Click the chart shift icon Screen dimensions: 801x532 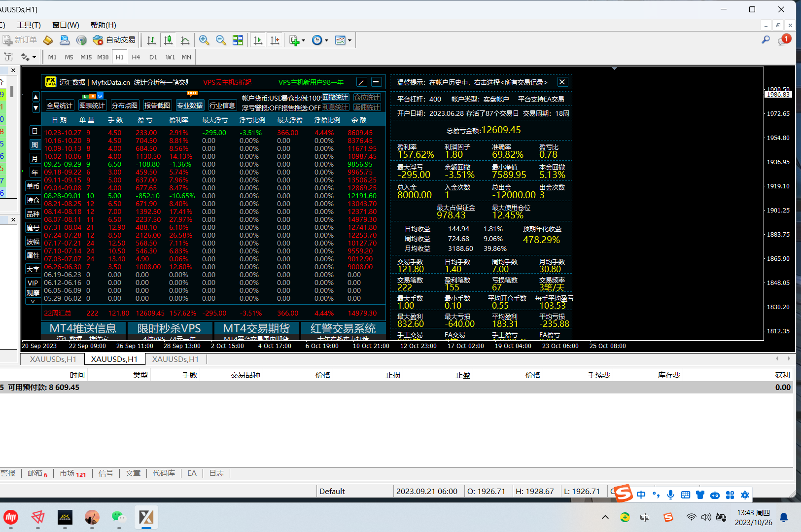click(x=275, y=40)
